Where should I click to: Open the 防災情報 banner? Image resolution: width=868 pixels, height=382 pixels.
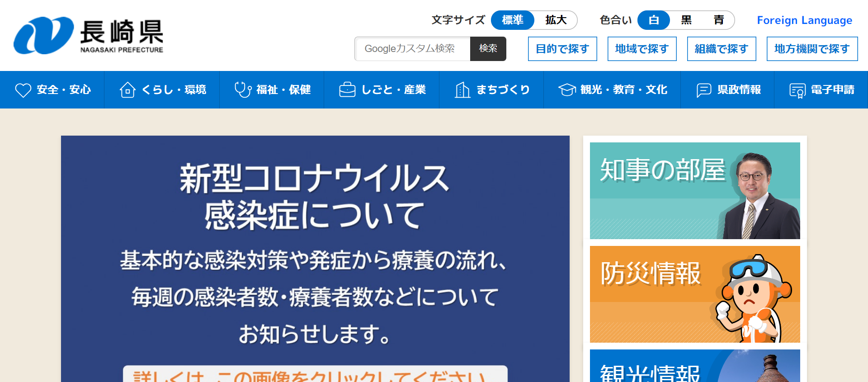pyautogui.click(x=695, y=294)
